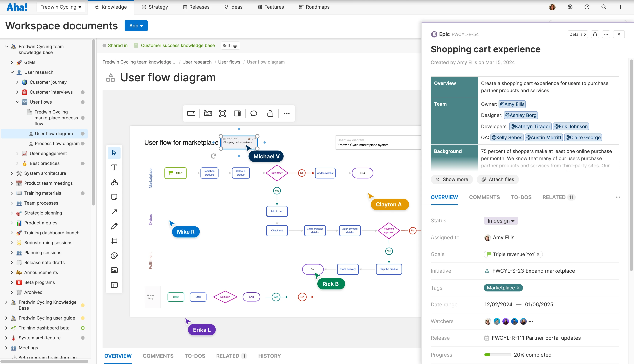Screen dimensions: 634x364
Task: Select the Frame tool
Action: (x=114, y=241)
